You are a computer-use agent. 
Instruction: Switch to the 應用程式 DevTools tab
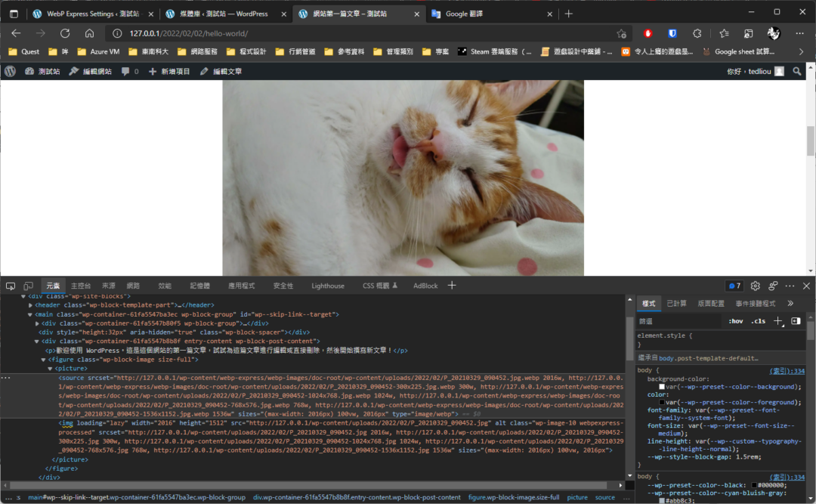point(242,286)
